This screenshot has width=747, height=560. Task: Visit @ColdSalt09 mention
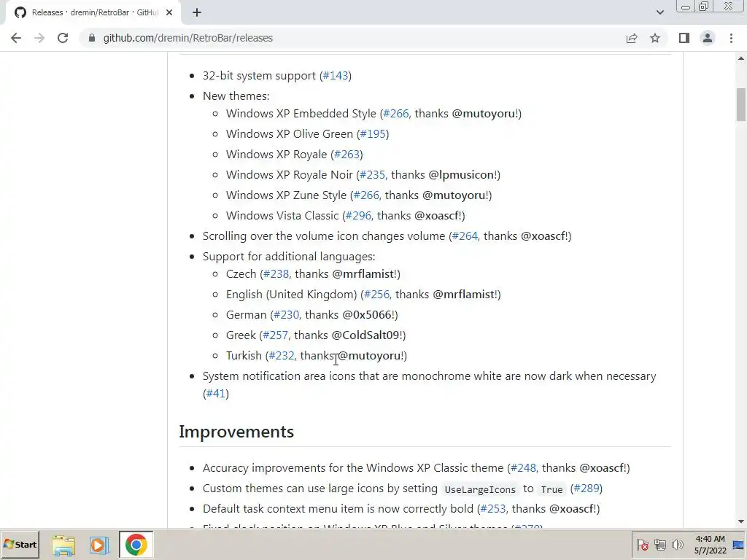click(365, 335)
